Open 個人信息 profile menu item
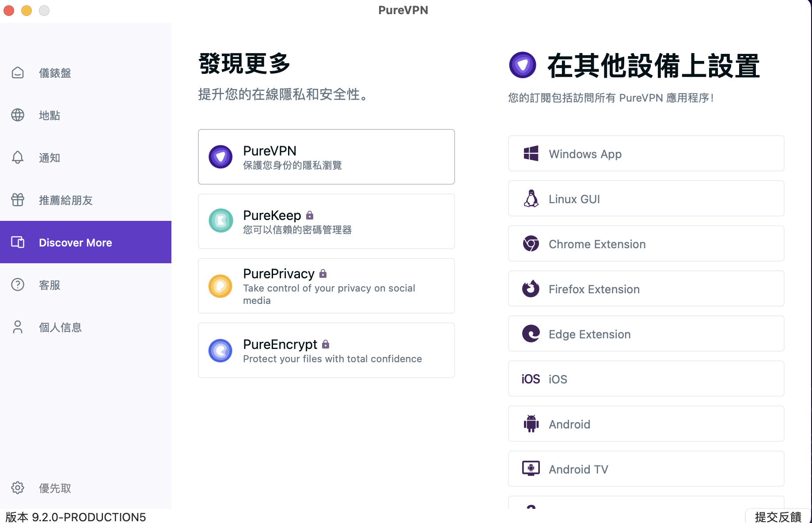The image size is (812, 523). [86, 327]
